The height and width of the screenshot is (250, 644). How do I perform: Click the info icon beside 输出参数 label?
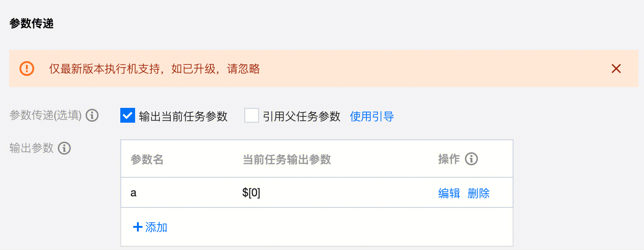click(x=64, y=148)
